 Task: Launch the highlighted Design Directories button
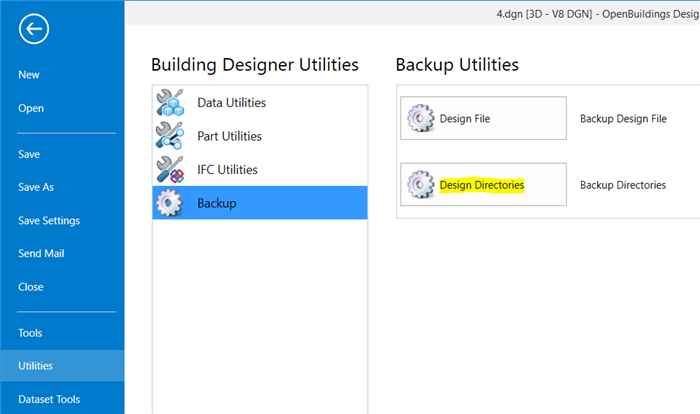pos(483,184)
